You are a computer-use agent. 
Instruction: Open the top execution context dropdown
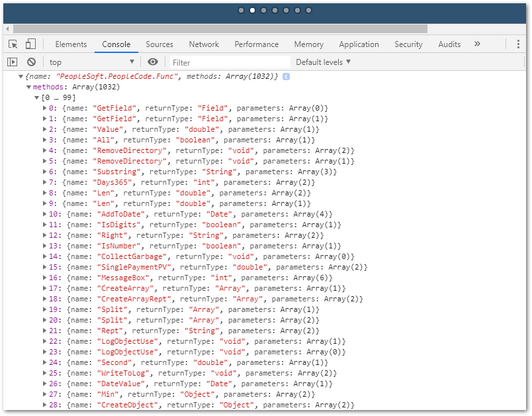[91, 62]
